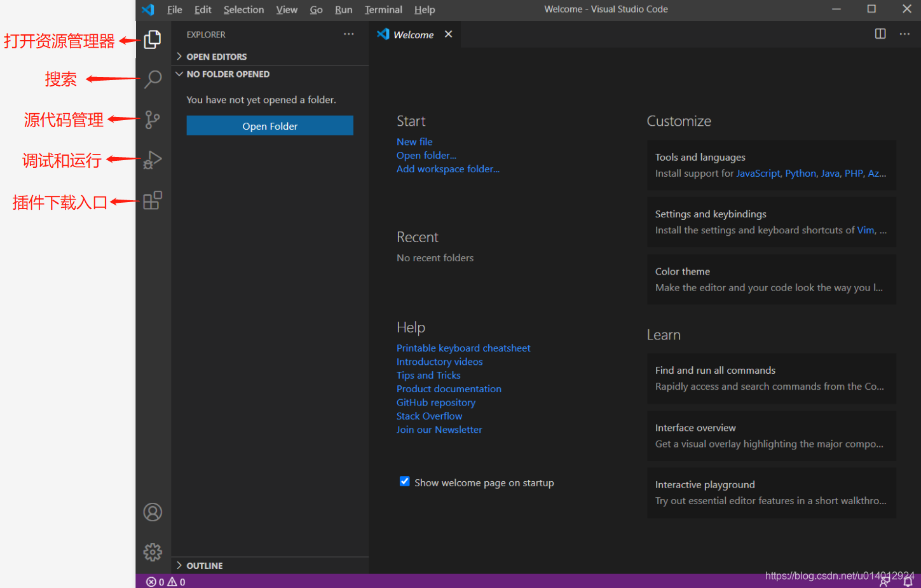This screenshot has height=588, width=921.
Task: Open the Interactive playground card
Action: tap(772, 493)
